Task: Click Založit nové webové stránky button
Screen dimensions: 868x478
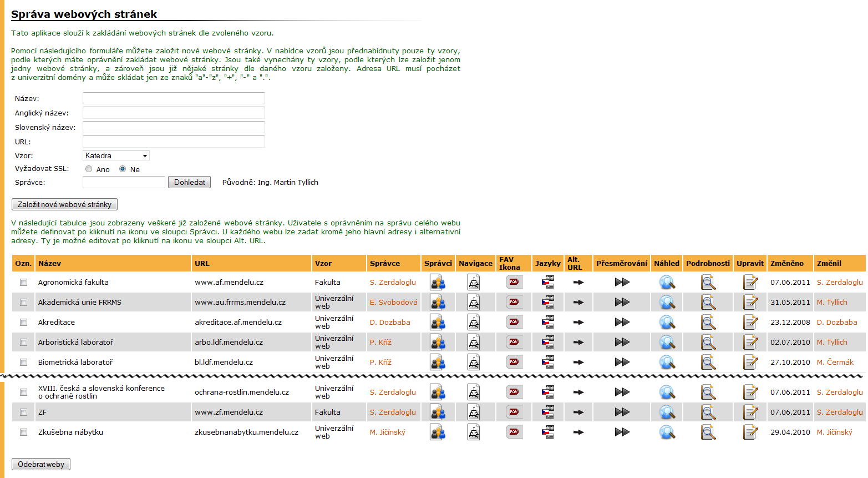Action: 64,204
